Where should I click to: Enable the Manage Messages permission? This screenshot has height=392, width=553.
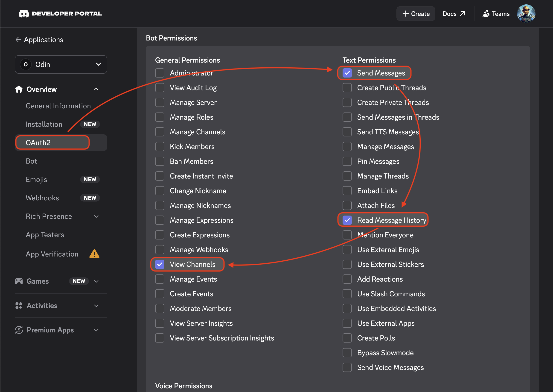347,147
